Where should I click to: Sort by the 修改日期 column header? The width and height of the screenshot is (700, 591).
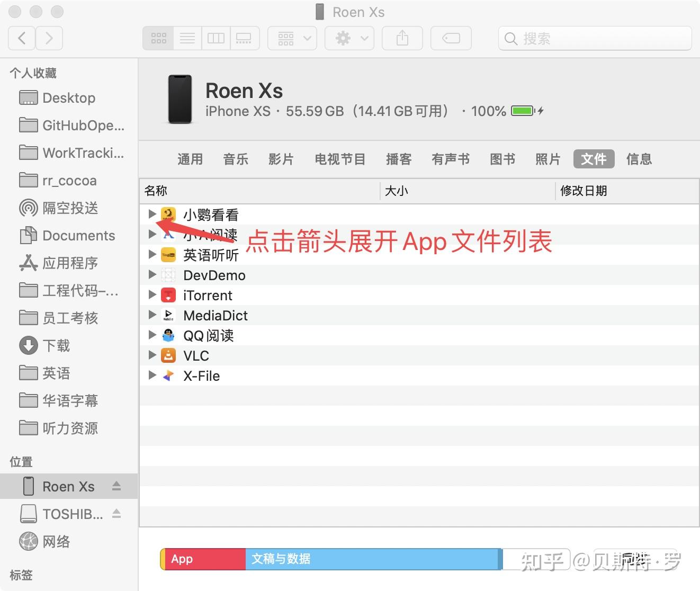627,191
